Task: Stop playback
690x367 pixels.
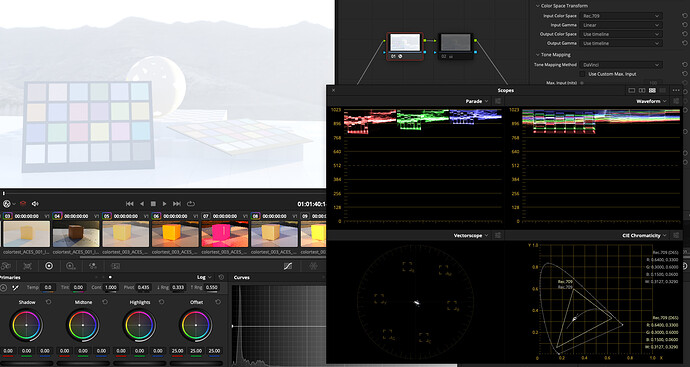Action: pos(153,204)
